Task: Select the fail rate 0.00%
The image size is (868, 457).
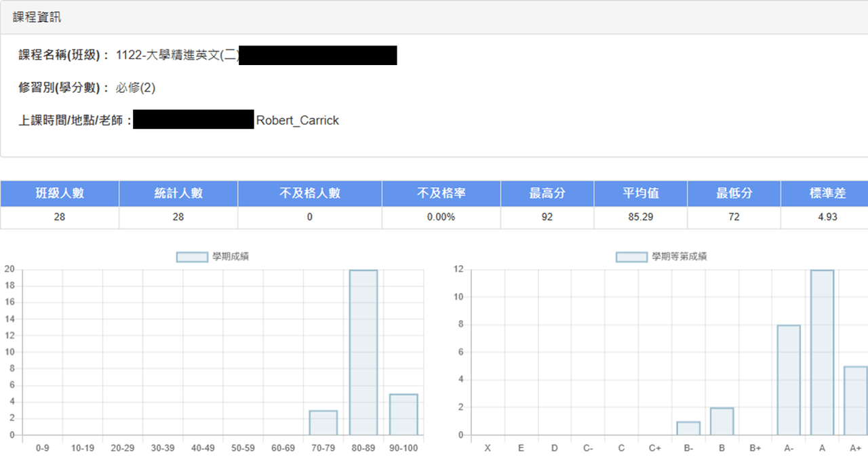Action: pos(441,217)
